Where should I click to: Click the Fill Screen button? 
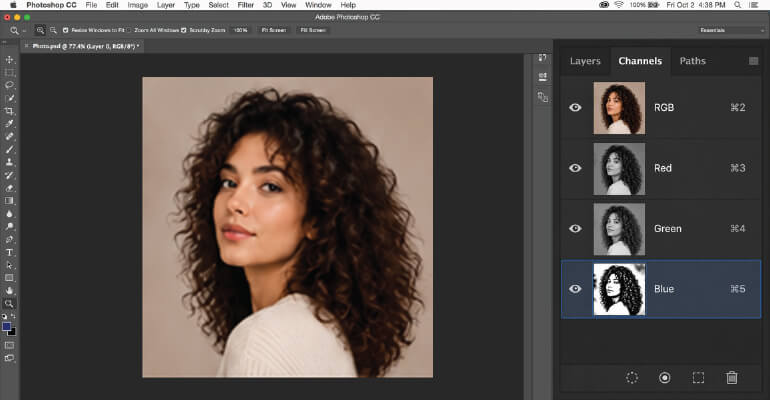tap(313, 30)
